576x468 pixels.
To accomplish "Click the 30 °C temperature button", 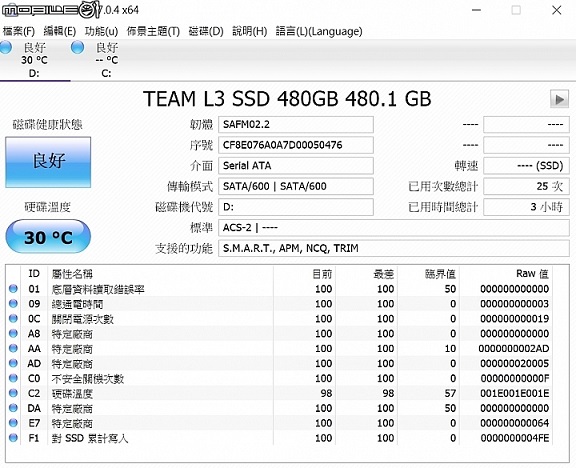I will (x=48, y=237).
